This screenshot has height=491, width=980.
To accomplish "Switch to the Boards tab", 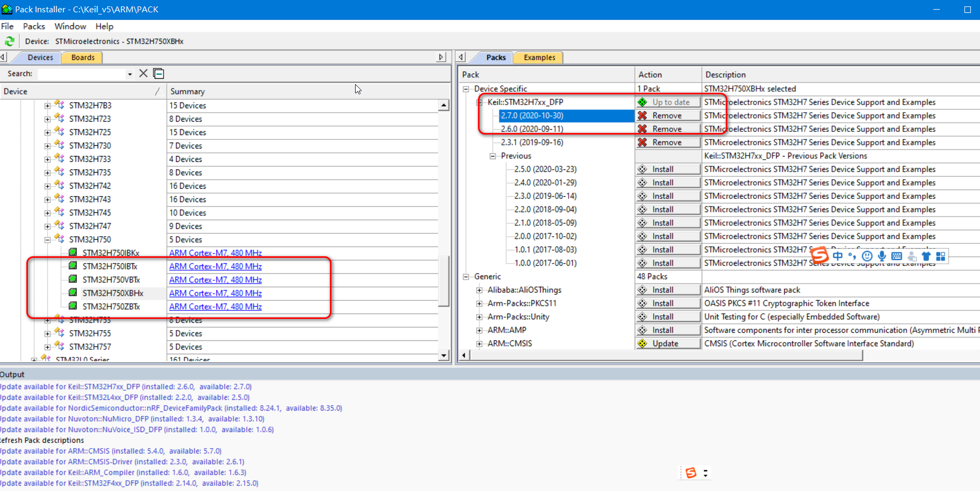I will coord(83,57).
